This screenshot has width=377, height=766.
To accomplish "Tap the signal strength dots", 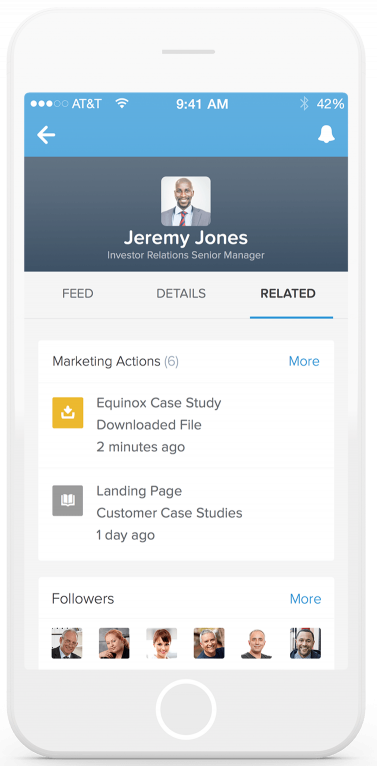I will 49,104.
